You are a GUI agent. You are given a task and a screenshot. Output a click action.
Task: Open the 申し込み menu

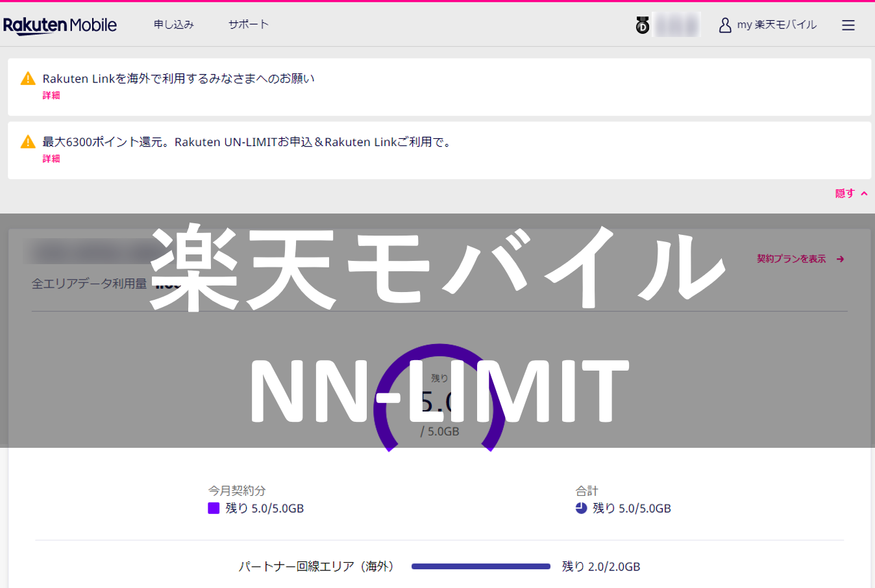click(173, 25)
